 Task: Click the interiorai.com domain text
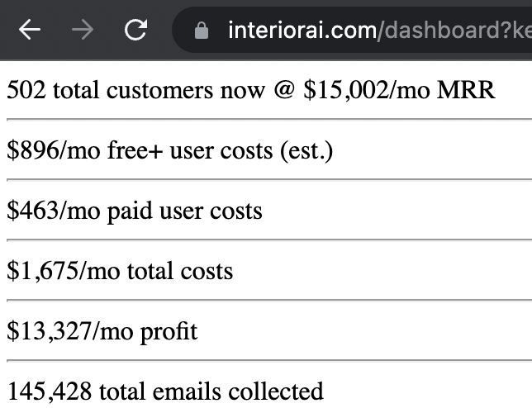click(302, 31)
